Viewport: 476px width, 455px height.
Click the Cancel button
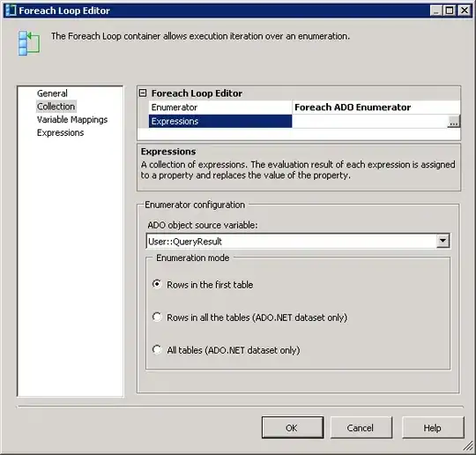pos(361,428)
